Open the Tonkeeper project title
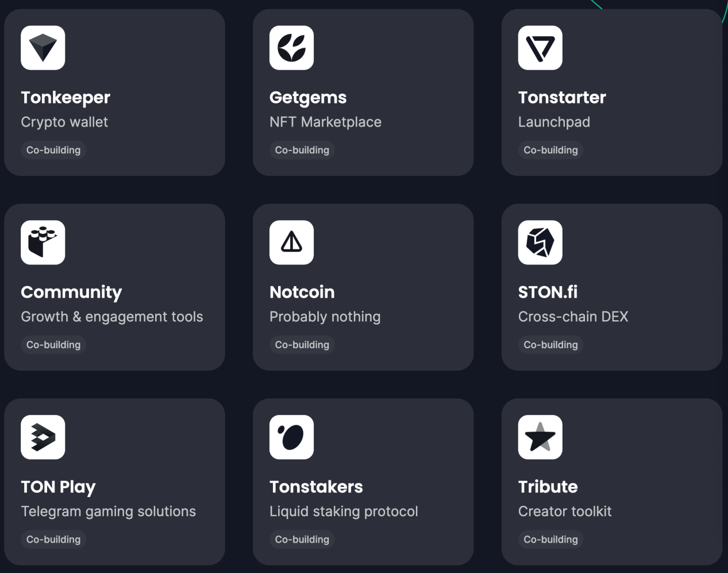Screen dimensions: 728x573 (x=66, y=98)
